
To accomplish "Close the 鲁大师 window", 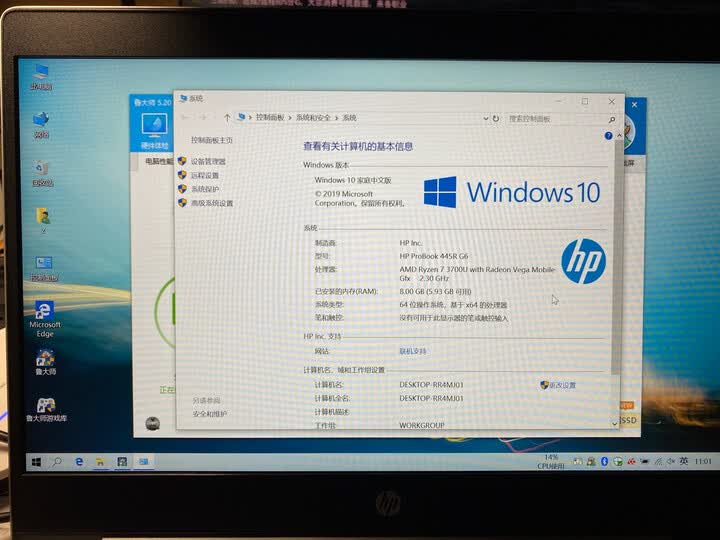I will (x=634, y=105).
